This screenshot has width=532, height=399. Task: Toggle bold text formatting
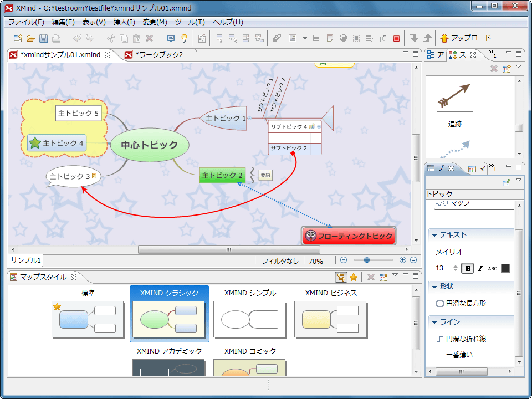pyautogui.click(x=468, y=268)
